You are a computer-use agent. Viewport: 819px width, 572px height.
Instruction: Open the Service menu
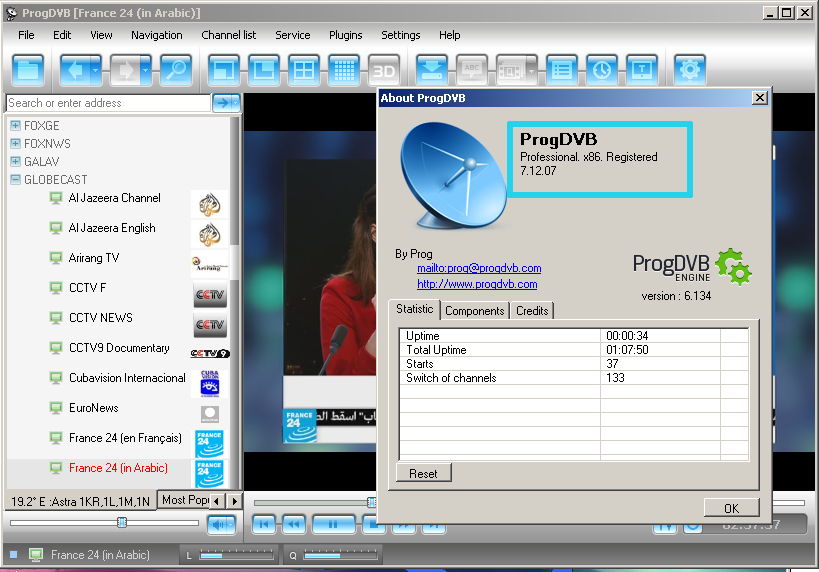292,35
